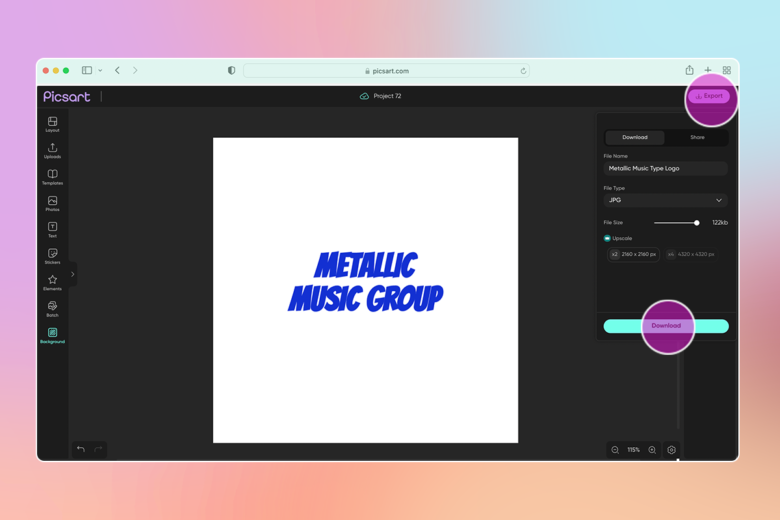The width and height of the screenshot is (780, 520).
Task: Open the Layout panel
Action: point(52,124)
